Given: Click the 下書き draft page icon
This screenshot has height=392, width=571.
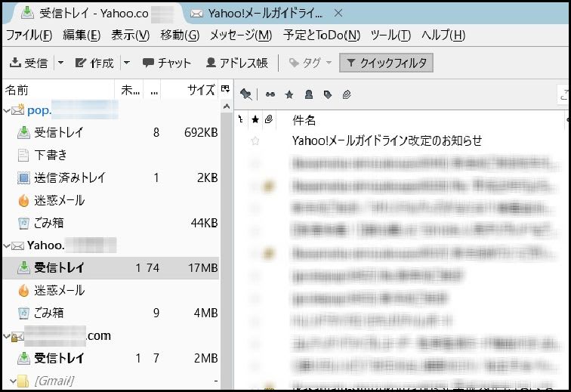Looking at the screenshot, I should (23, 155).
